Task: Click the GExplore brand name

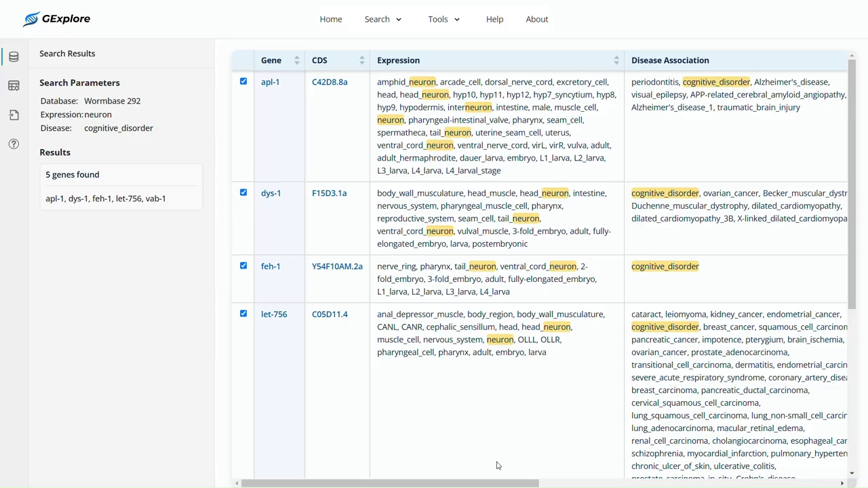Action: coord(66,19)
